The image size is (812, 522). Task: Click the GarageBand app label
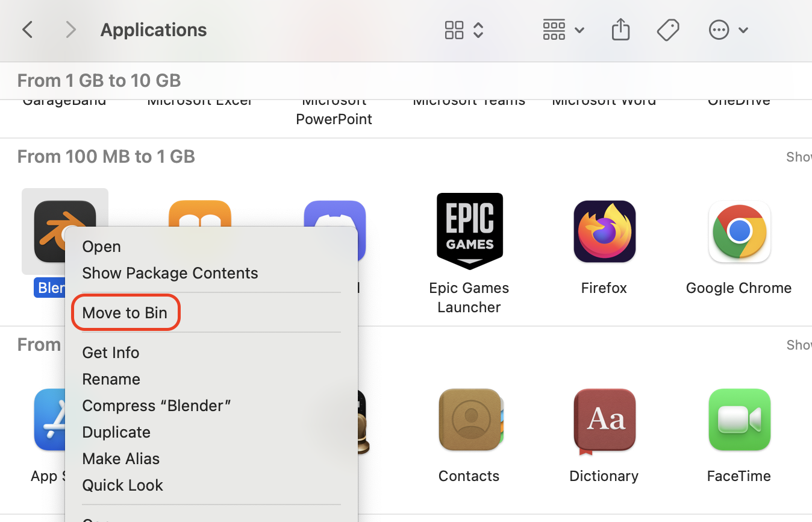pos(64,99)
